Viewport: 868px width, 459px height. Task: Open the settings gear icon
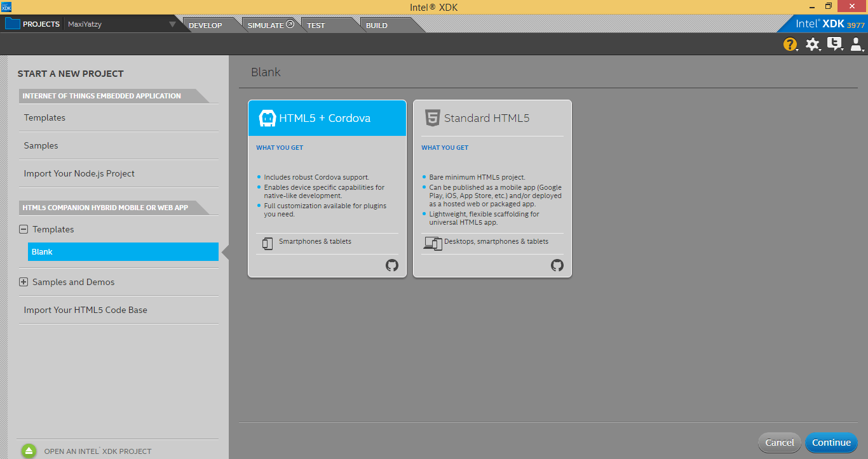click(813, 44)
